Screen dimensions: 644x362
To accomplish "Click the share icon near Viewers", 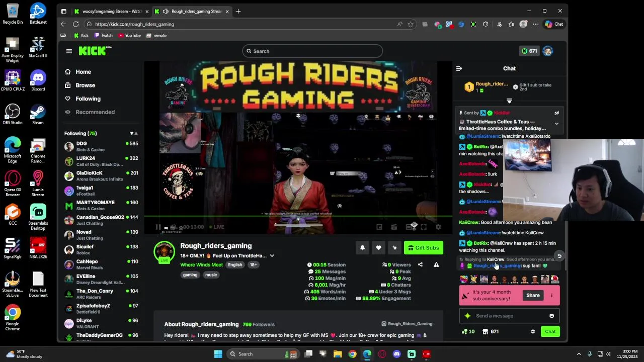I will pos(420,265).
